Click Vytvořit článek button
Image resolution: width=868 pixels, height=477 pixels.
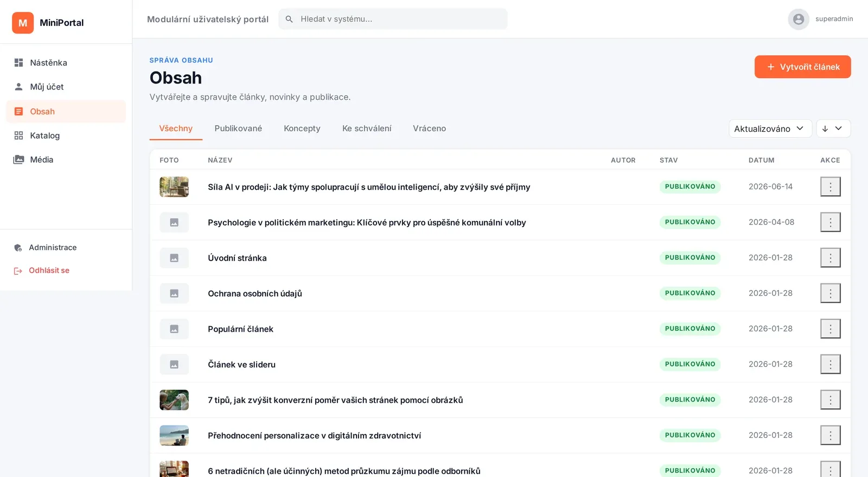802,67
